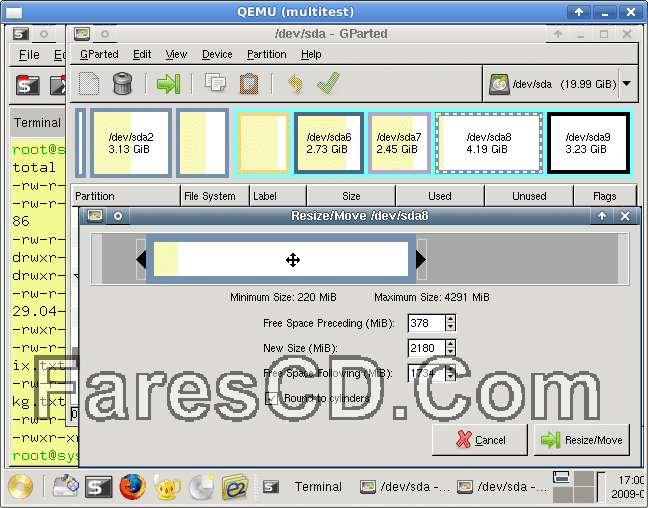
Task: Click the Unused column header
Action: click(x=529, y=196)
